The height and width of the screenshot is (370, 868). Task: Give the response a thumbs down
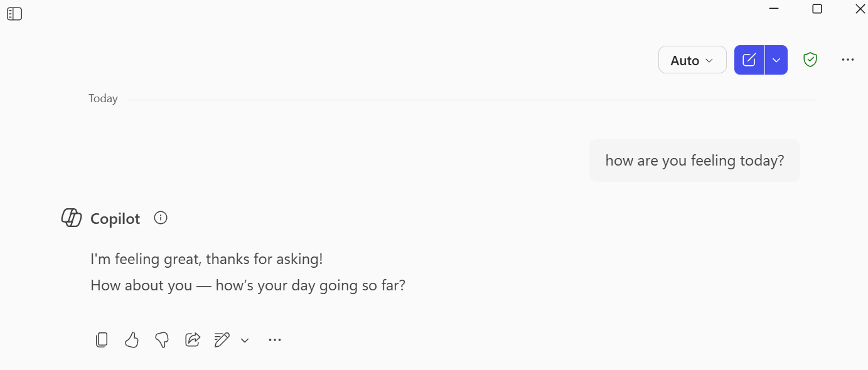coord(162,340)
